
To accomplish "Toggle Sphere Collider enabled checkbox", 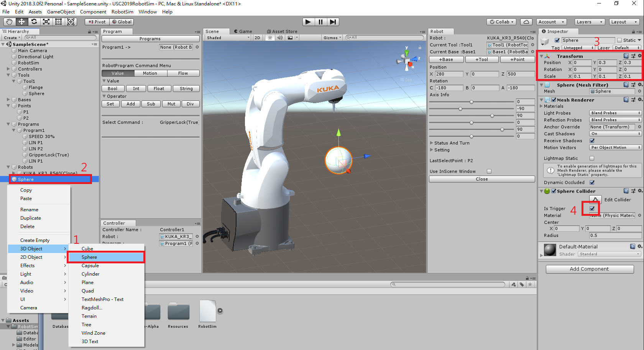I will (x=554, y=191).
